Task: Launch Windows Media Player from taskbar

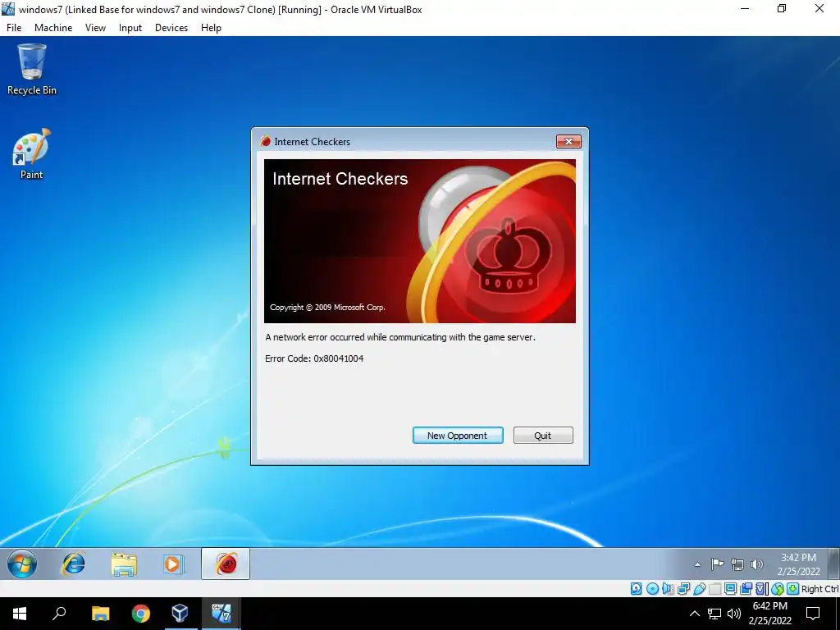Action: 173,564
